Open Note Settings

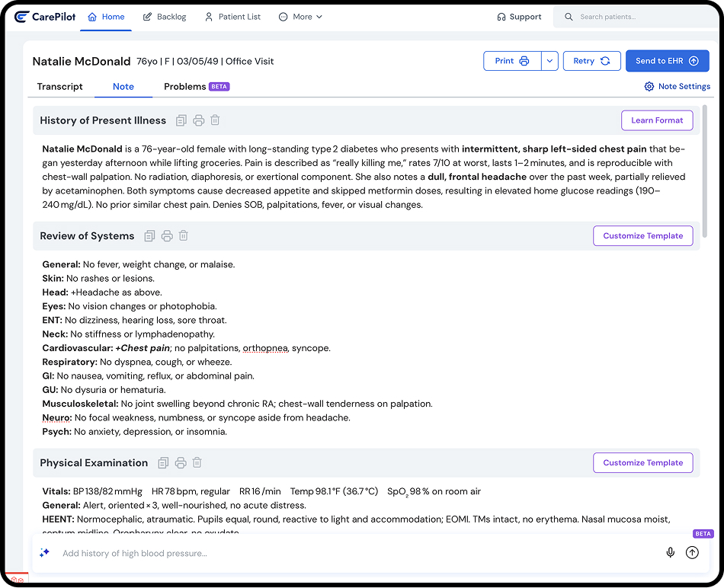click(677, 86)
